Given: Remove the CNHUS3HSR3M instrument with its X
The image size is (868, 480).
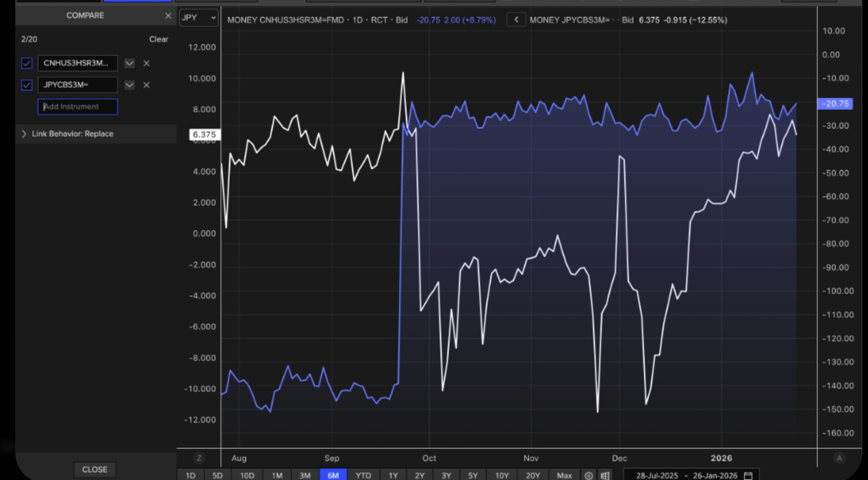Looking at the screenshot, I should pos(146,63).
